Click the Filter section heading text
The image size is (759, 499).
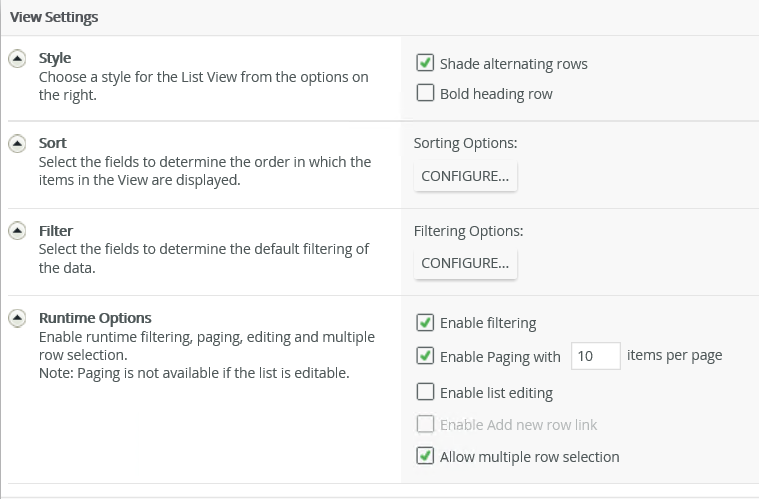point(56,231)
